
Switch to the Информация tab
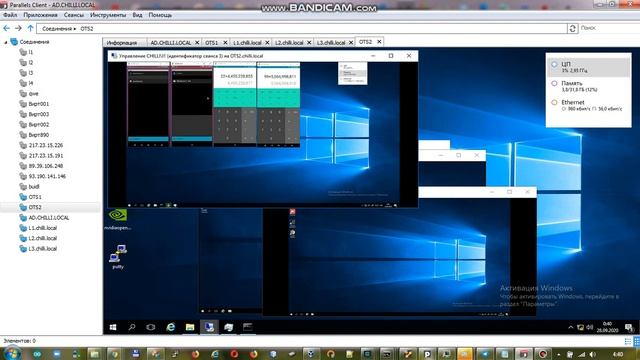click(x=122, y=42)
